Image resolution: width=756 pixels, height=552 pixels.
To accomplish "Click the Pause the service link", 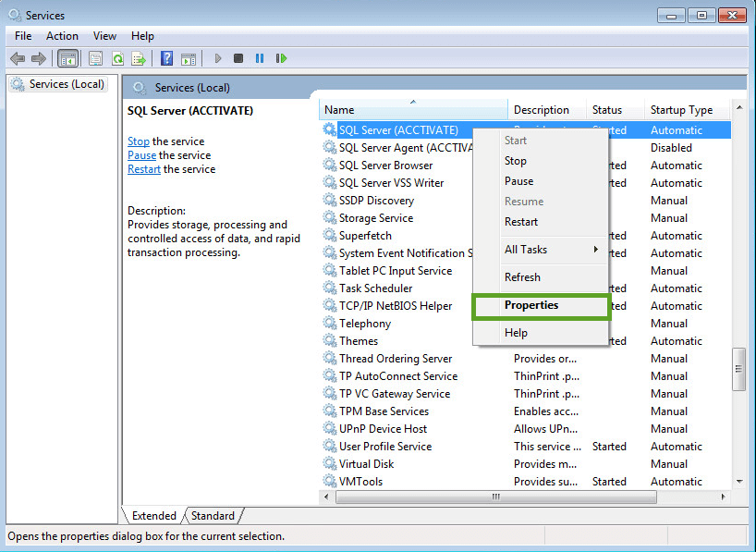I will 141,155.
